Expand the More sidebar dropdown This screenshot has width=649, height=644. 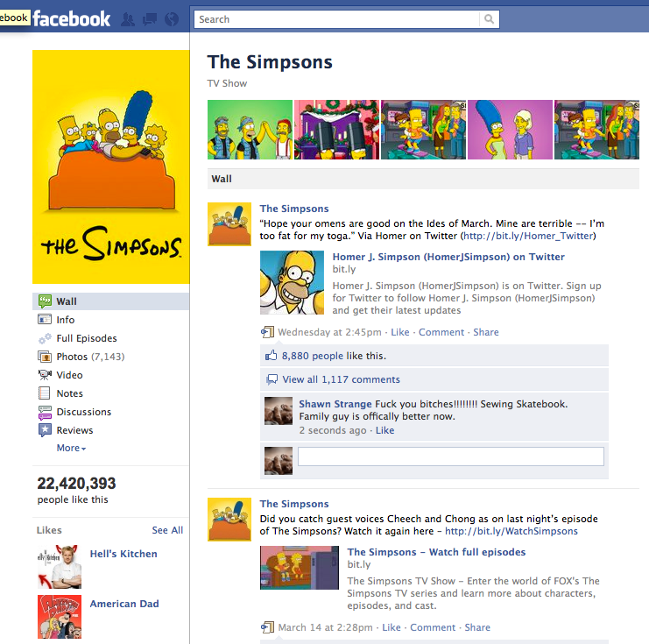coord(71,448)
